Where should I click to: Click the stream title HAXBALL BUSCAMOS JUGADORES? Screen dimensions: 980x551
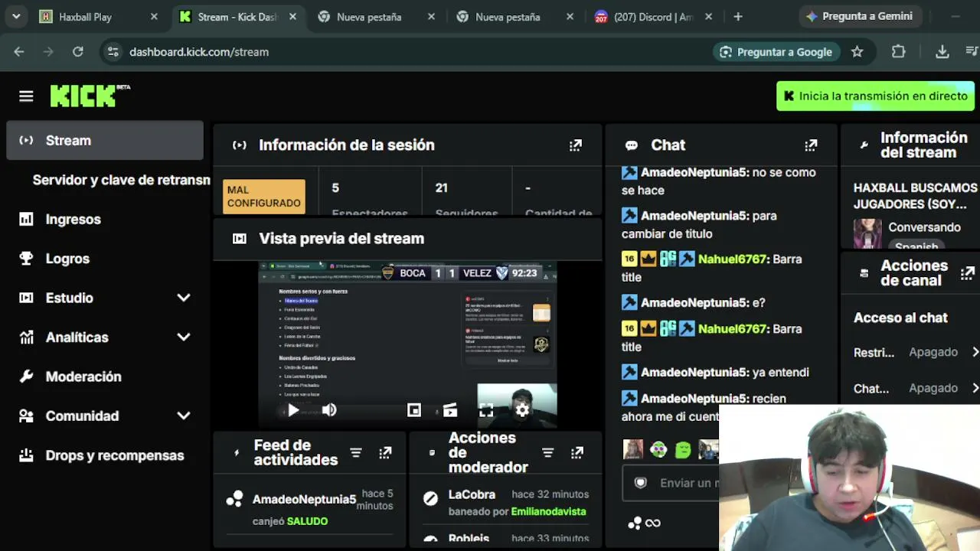point(916,196)
